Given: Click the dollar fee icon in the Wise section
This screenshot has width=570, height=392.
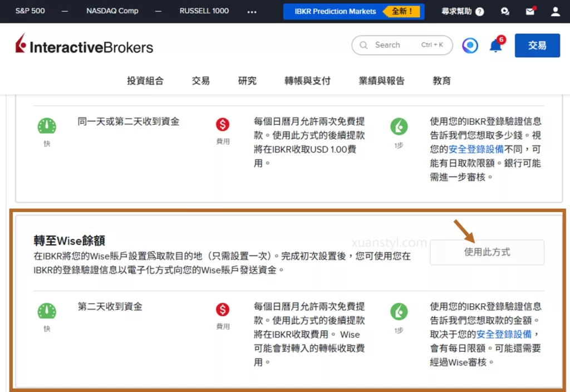Looking at the screenshot, I should click(223, 310).
